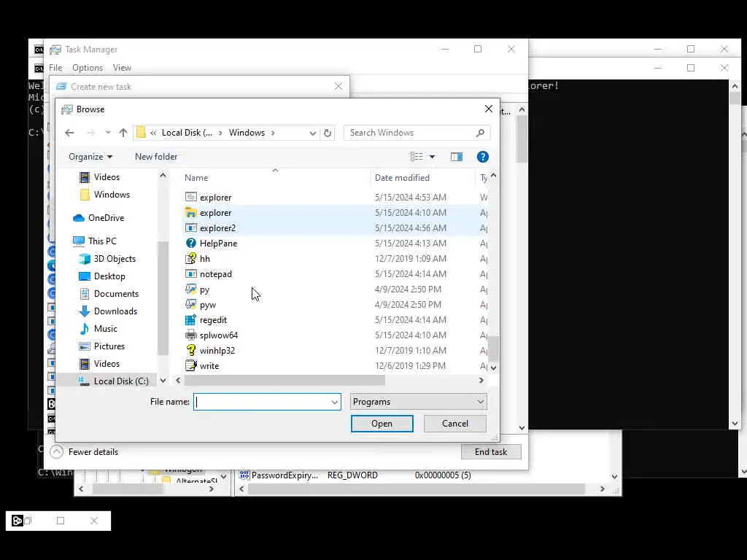Screen dimensions: 747x560
Task: Open Music folder in sidebar
Action: coord(105,329)
